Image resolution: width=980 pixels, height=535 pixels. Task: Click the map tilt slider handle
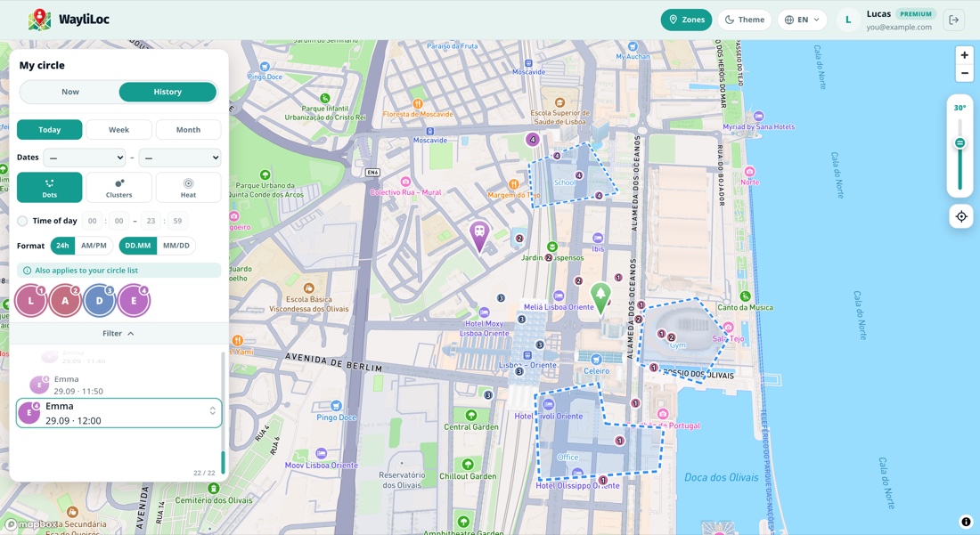tap(960, 143)
